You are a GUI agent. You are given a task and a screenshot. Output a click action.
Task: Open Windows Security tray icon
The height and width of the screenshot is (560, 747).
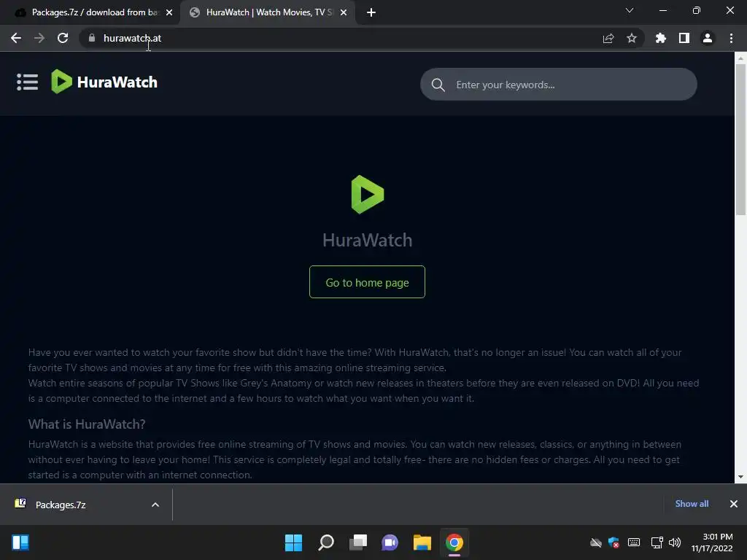[x=614, y=542]
